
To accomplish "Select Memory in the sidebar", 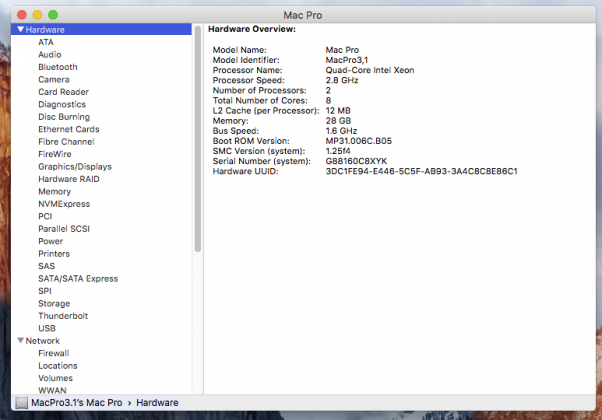I will tap(55, 192).
